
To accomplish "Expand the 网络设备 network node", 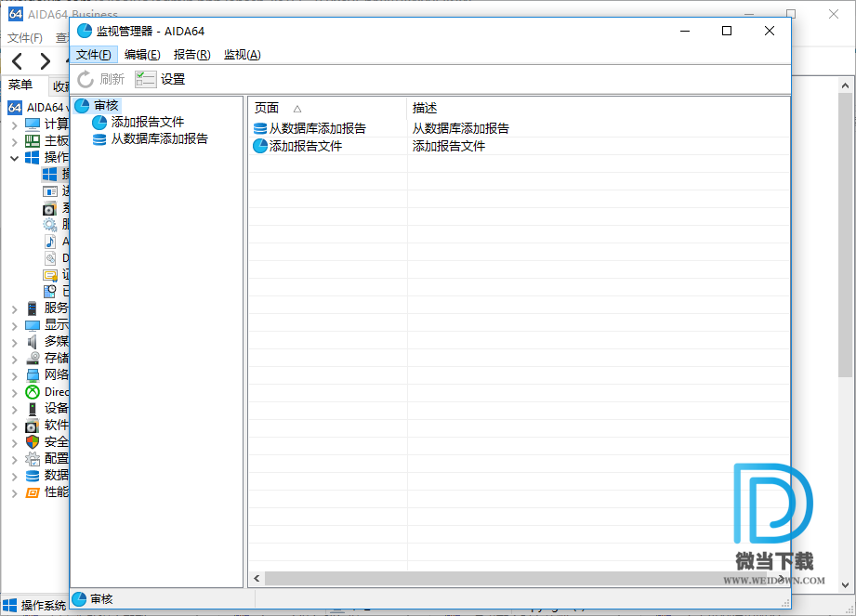I will tap(14, 376).
